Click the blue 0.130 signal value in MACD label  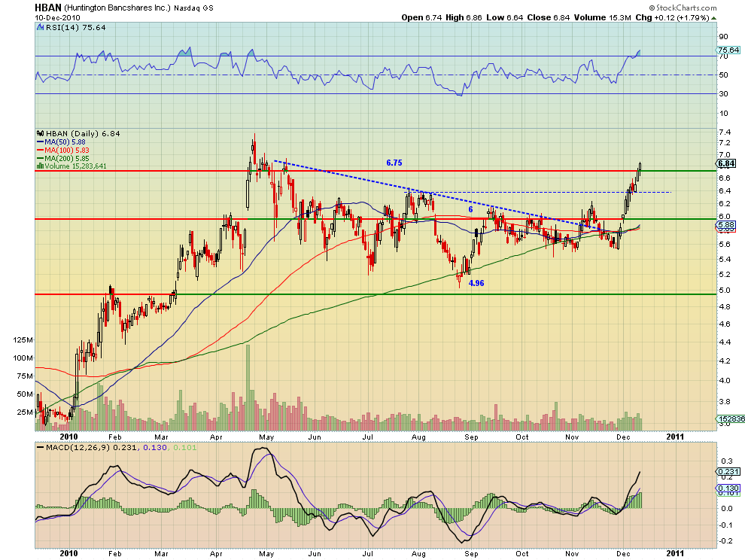point(155,447)
